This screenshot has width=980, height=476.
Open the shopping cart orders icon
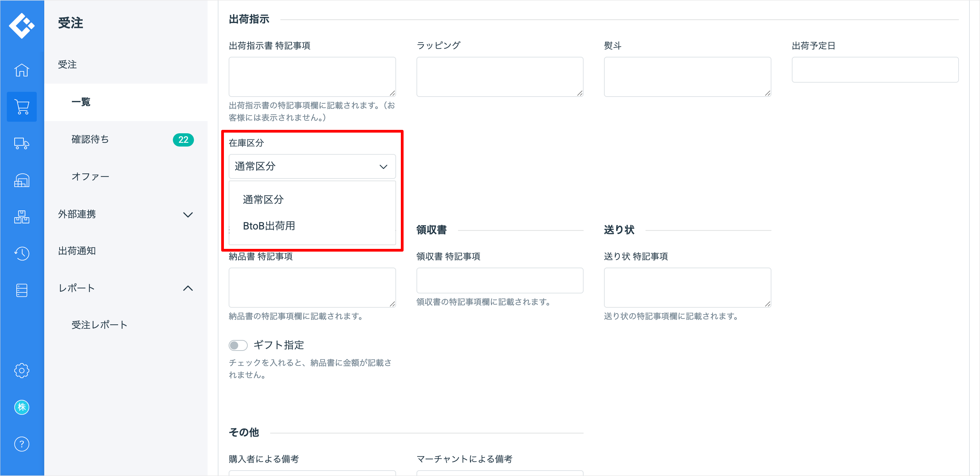[x=22, y=107]
